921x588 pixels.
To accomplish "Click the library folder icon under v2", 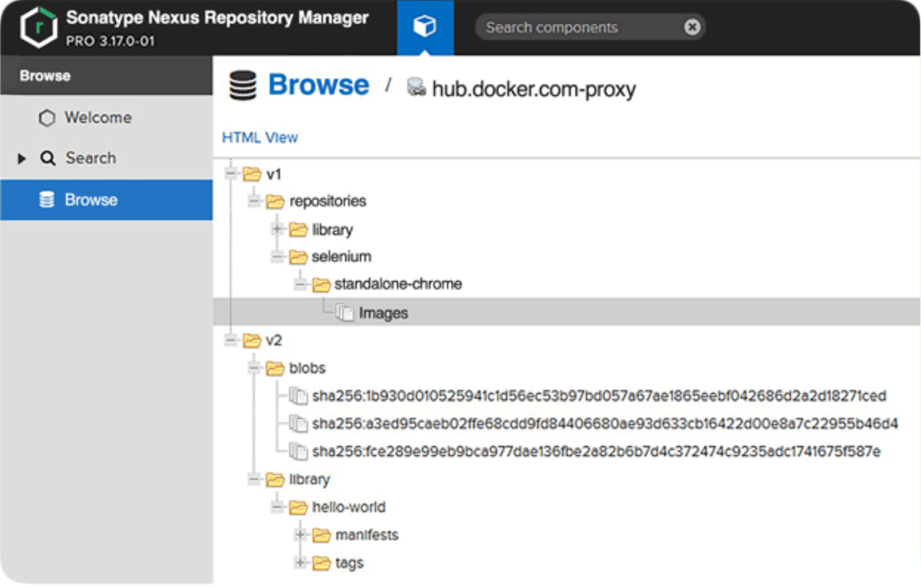I will [x=275, y=480].
